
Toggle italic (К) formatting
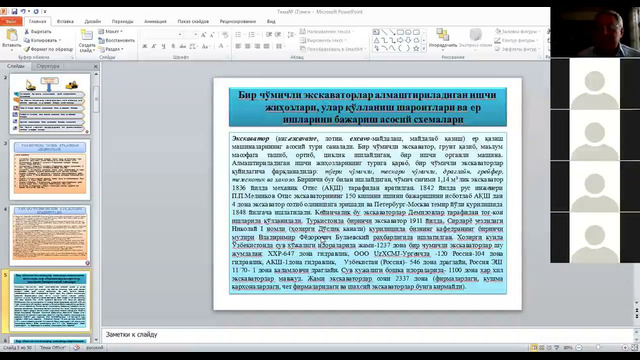154,47
